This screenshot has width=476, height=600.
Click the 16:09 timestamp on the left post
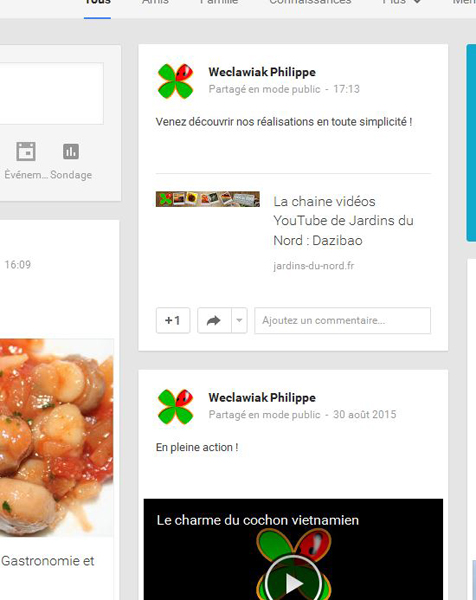(18, 265)
